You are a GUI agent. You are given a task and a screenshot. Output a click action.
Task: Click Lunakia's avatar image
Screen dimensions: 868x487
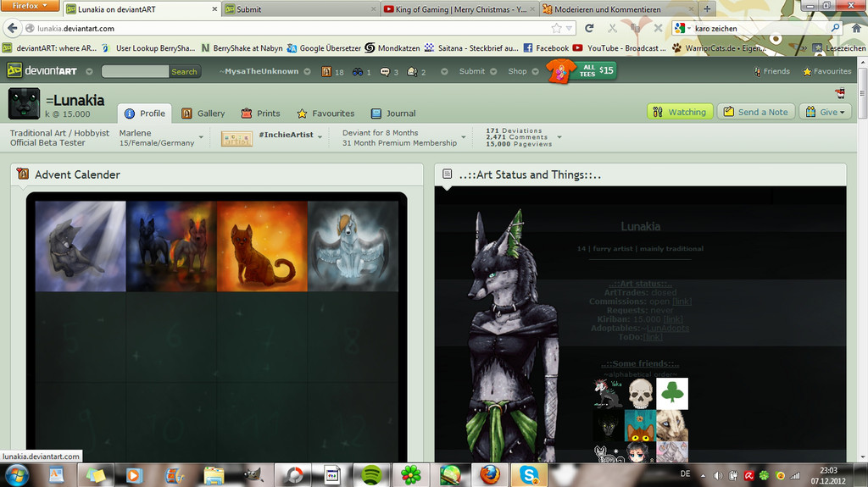(x=24, y=103)
